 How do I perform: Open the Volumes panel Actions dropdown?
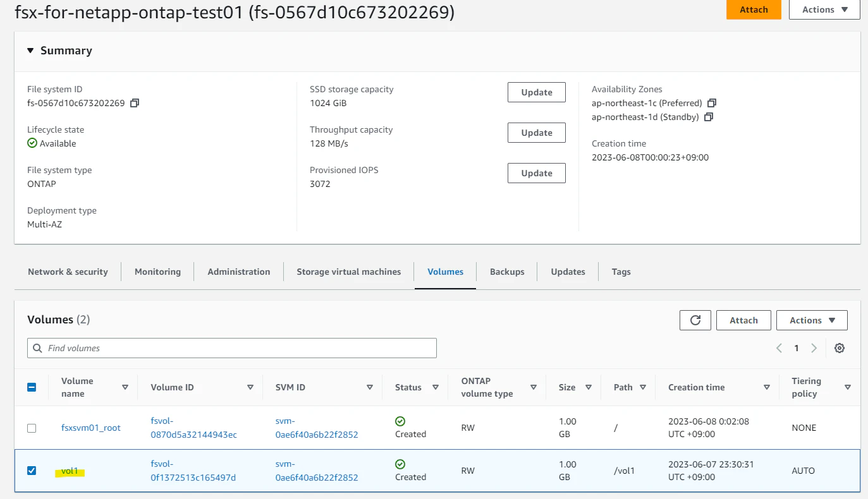(812, 320)
